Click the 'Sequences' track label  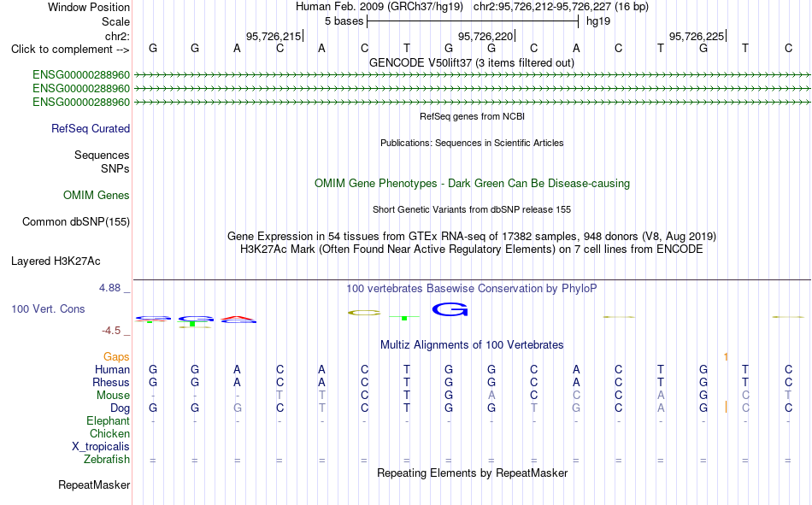point(102,155)
